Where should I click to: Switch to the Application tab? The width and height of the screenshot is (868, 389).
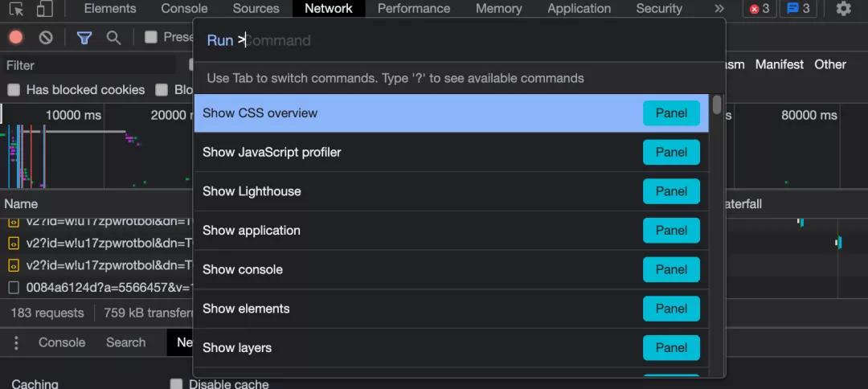[x=579, y=8]
